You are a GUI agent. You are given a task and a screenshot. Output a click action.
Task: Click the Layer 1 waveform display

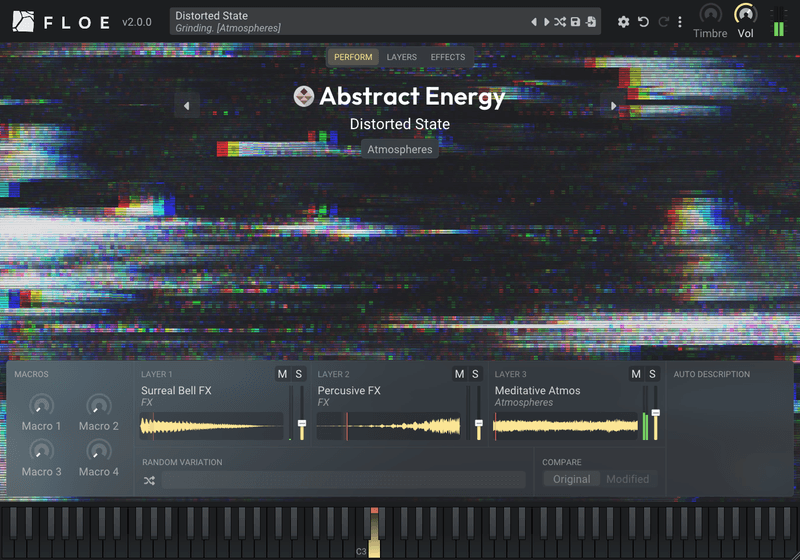point(211,426)
